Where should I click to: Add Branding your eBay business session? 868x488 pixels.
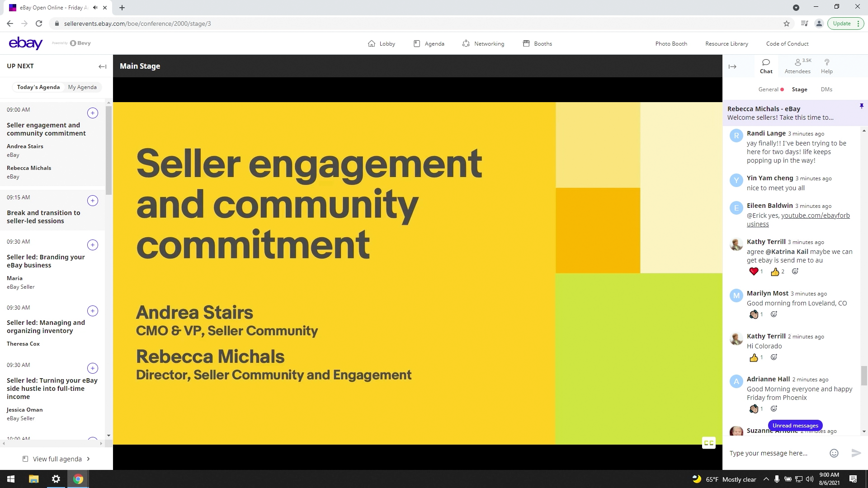(x=92, y=245)
